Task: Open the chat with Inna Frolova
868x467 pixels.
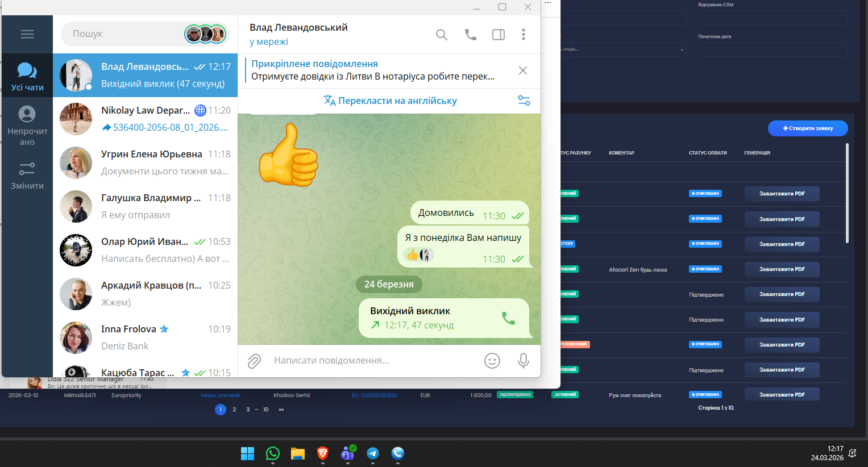Action: click(145, 337)
